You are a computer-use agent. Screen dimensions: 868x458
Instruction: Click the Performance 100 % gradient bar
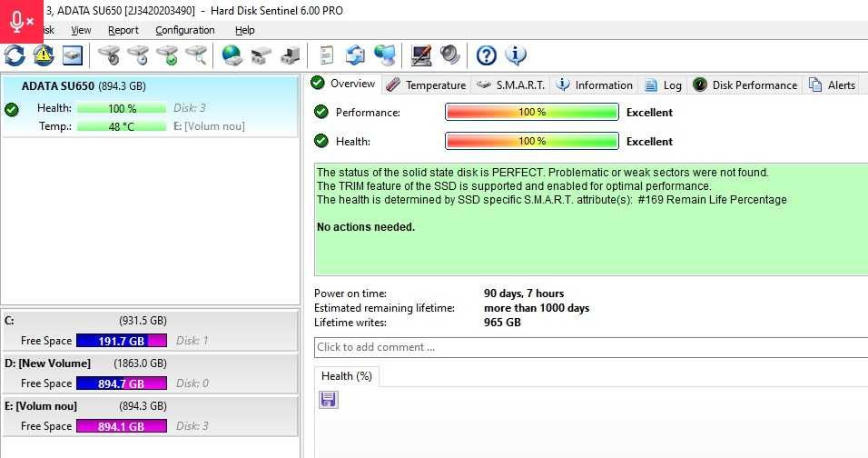click(532, 112)
